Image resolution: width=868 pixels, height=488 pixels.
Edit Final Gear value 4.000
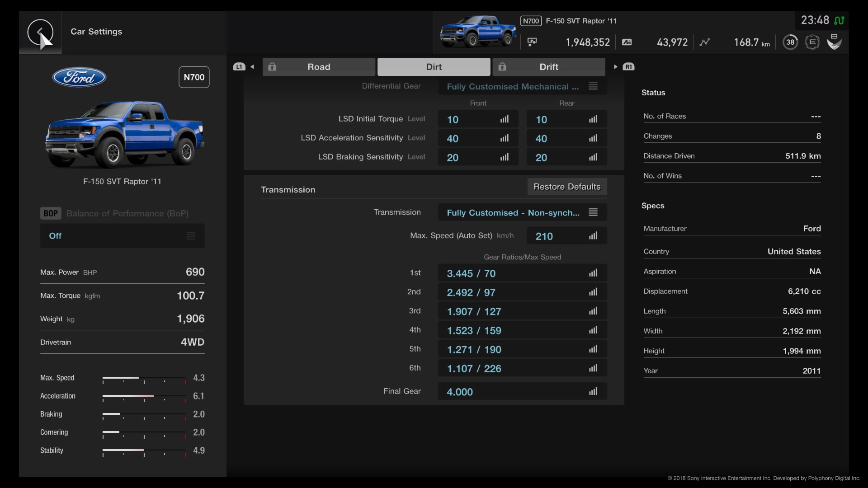point(522,391)
